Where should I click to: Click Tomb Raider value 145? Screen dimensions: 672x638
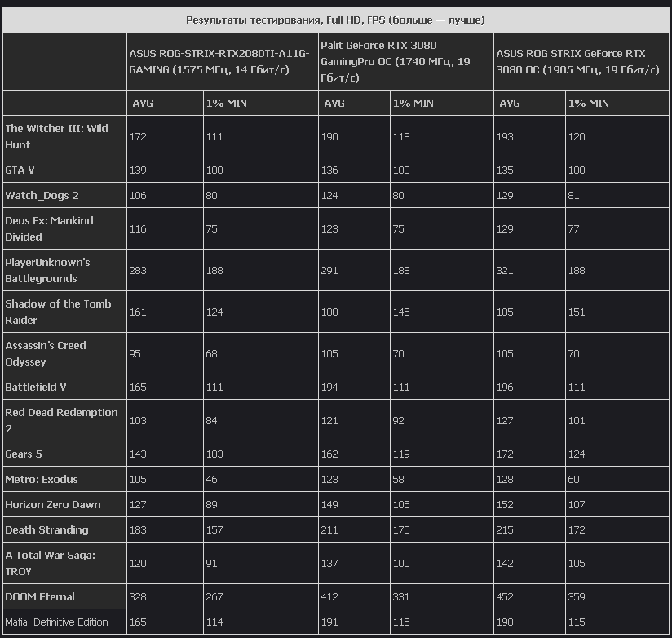point(401,312)
